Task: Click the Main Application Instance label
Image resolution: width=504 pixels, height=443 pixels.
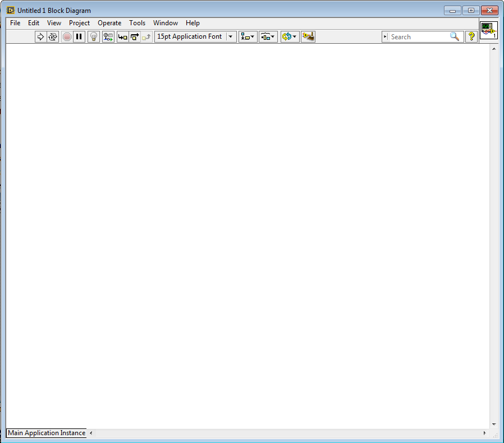Action: point(47,433)
